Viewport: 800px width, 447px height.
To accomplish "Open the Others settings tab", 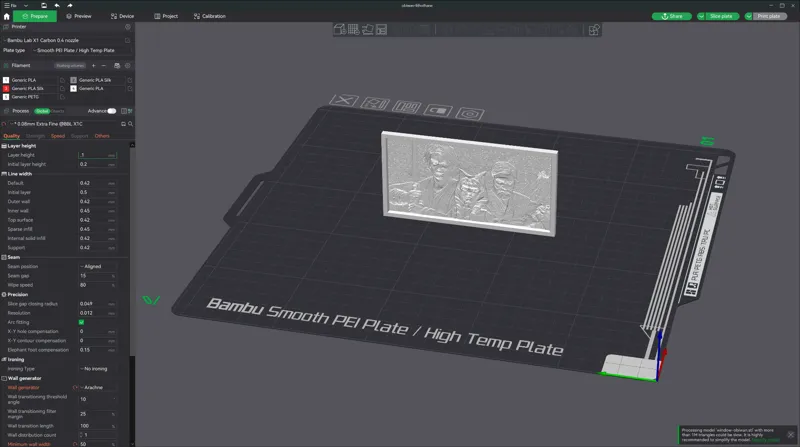I will [x=102, y=136].
